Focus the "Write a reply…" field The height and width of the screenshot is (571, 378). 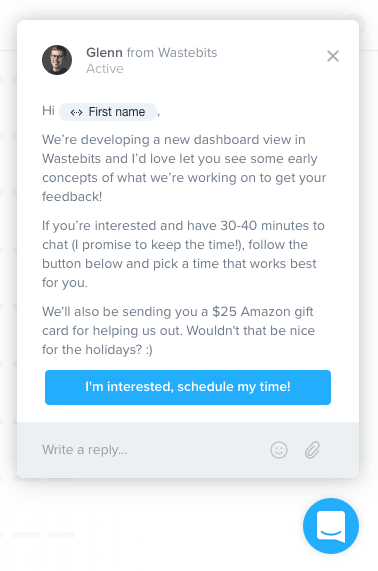[x=150, y=450]
